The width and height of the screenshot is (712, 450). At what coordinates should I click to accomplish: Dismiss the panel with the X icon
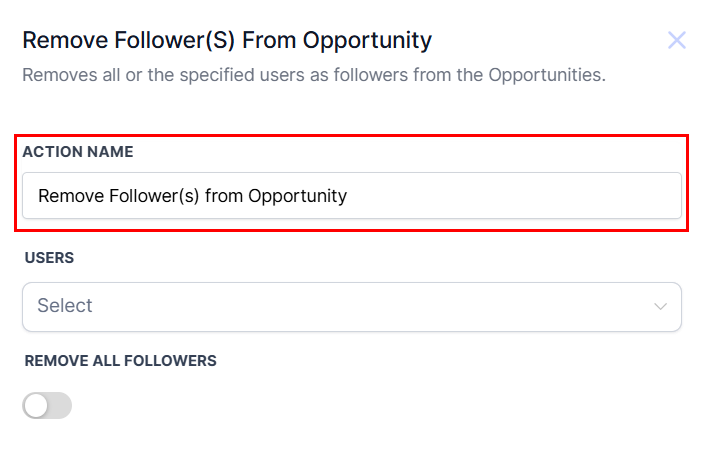(x=677, y=40)
